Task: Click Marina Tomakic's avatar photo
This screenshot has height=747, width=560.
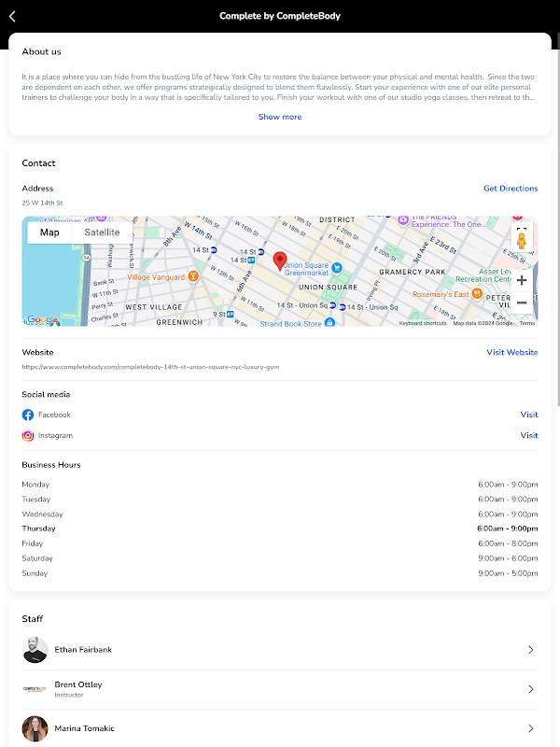Action: [x=35, y=728]
